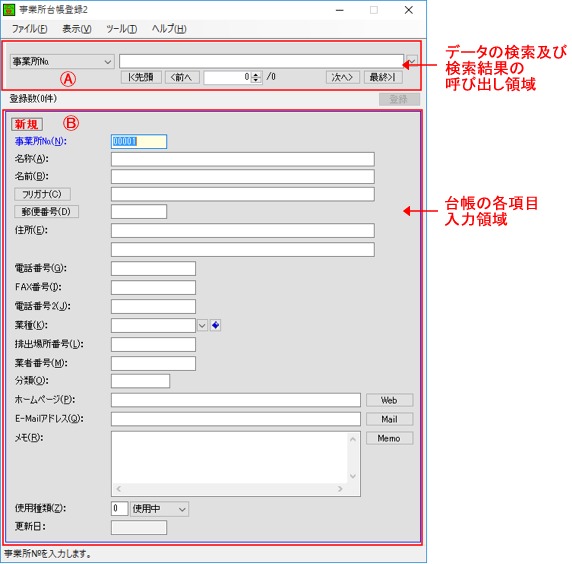Click the app icon in title bar
This screenshot has width=572, height=564.
tap(9, 10)
